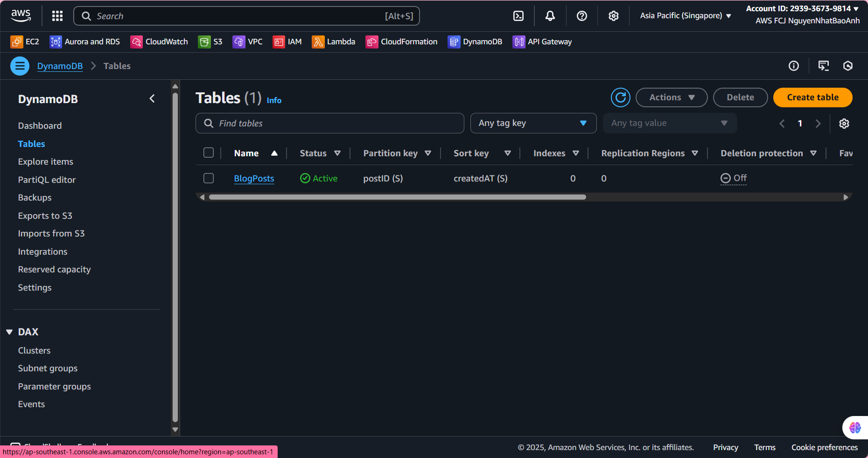Select the BlogPosts table checkbox
The image size is (868, 458).
209,178
